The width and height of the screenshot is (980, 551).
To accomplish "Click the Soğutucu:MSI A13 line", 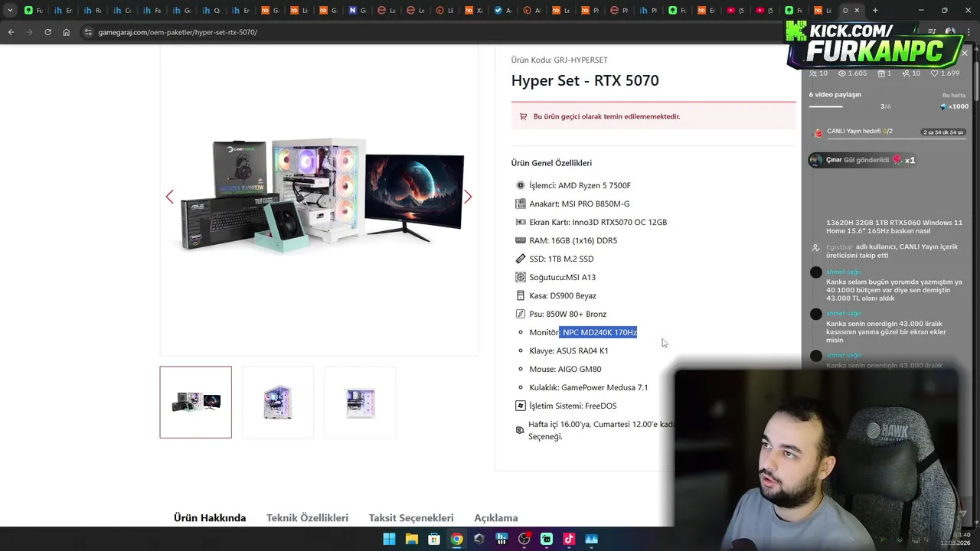I will click(x=562, y=277).
